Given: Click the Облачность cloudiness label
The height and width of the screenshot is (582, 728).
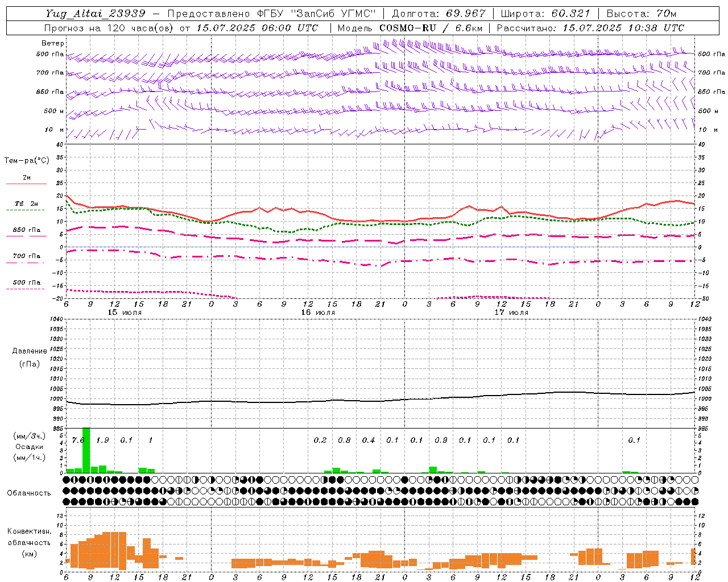Looking at the screenshot, I should [x=29, y=493].
